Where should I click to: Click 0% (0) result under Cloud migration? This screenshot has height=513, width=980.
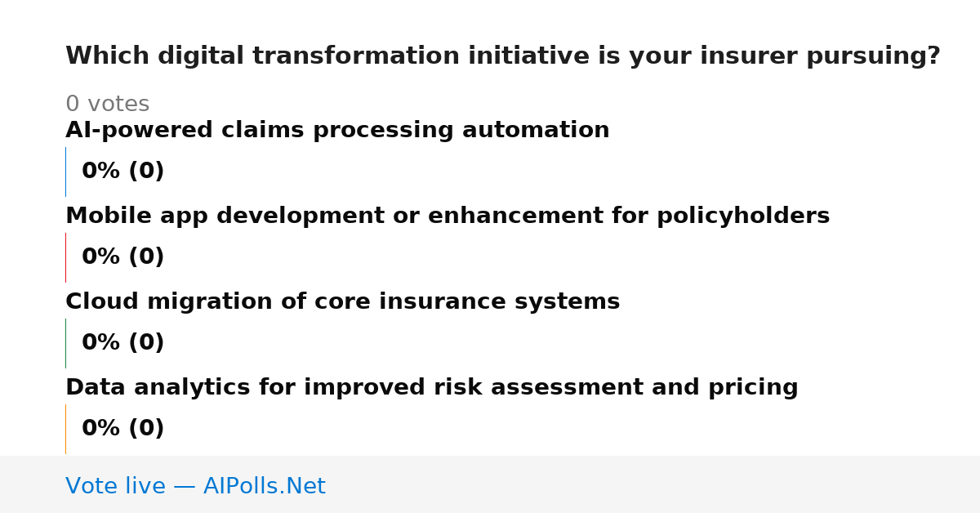123,343
